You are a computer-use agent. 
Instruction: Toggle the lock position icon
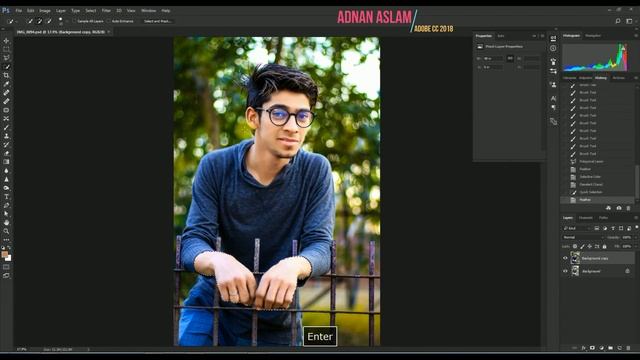pyautogui.click(x=589, y=247)
